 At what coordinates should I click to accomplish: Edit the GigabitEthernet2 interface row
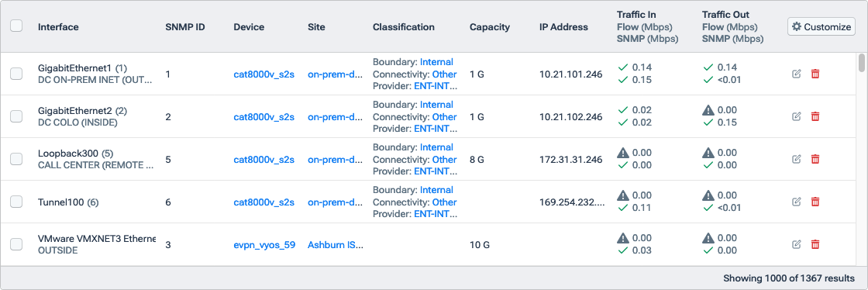(x=797, y=116)
